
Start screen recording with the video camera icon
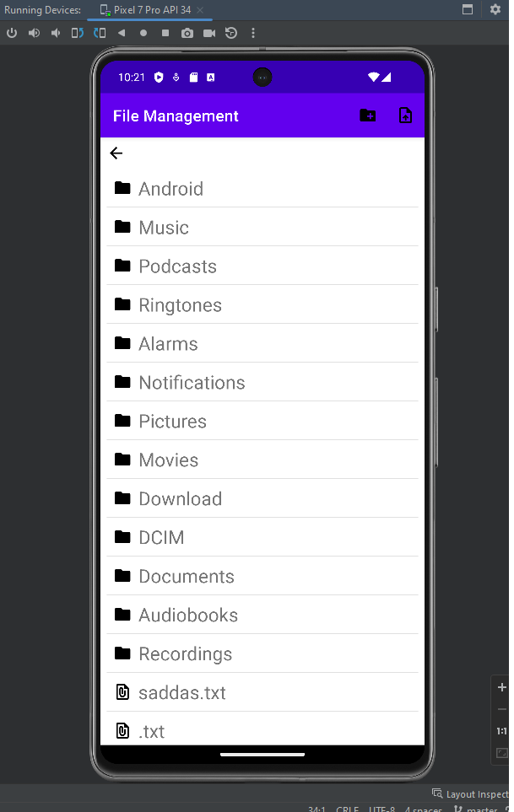[x=208, y=33]
